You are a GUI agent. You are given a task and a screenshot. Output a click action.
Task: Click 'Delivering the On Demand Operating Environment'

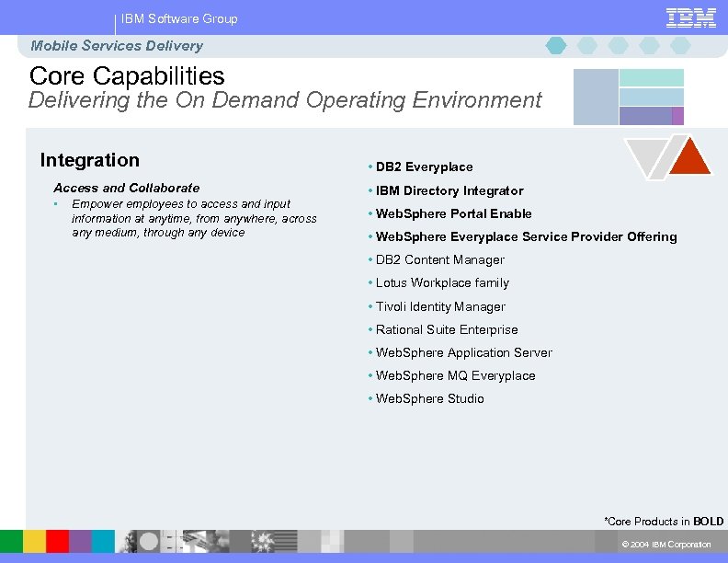285,100
